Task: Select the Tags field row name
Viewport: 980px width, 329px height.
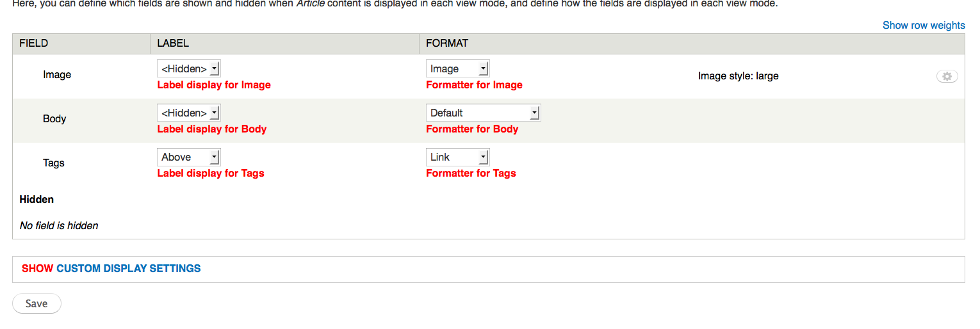Action: pyautogui.click(x=54, y=163)
